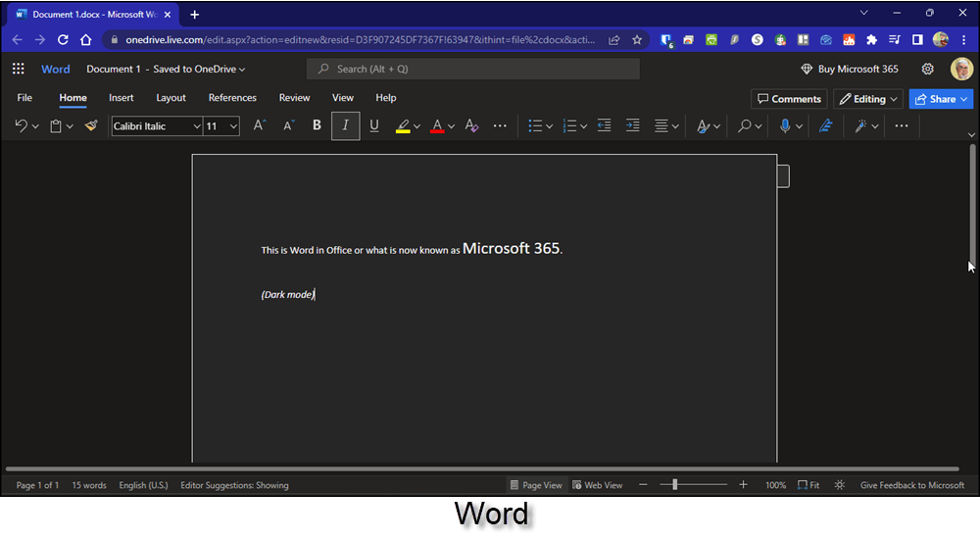
Task: Apply red font color
Action: point(437,125)
